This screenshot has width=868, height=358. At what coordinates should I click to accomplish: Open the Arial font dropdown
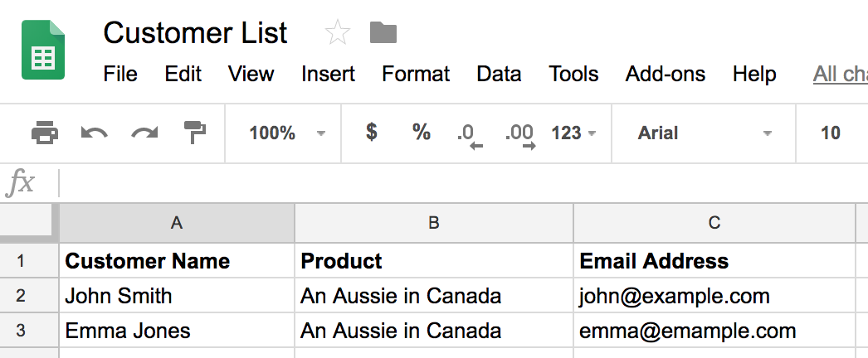[705, 133]
